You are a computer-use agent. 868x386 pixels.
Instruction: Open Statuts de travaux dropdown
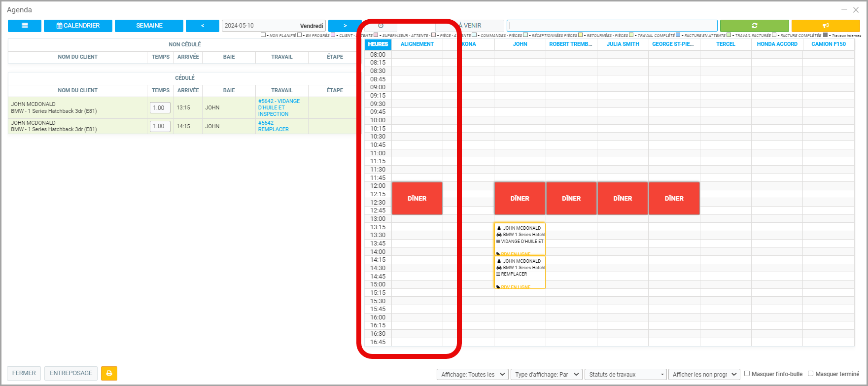coord(625,375)
